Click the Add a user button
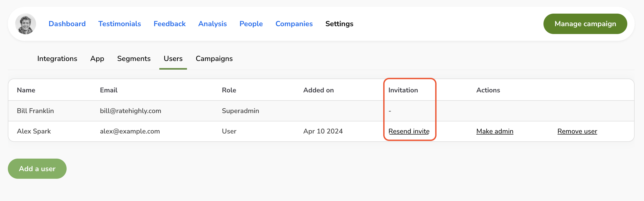 [37, 169]
